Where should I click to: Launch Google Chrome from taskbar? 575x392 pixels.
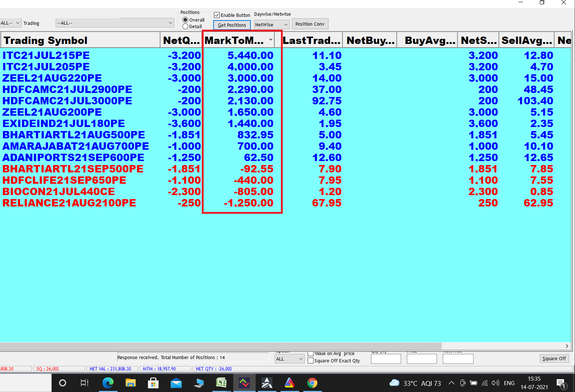click(x=312, y=383)
